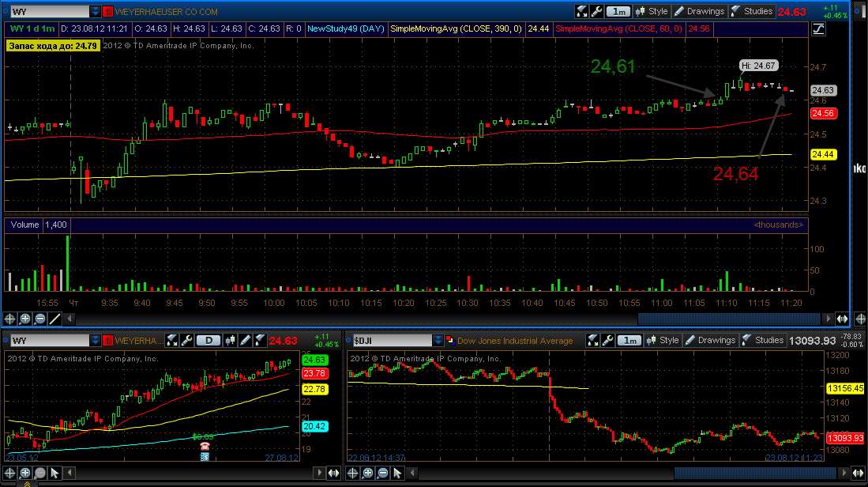This screenshot has height=487, width=868.
Task: Click the color link icon beside Dow Jones Industrial Average
Action: point(450,341)
